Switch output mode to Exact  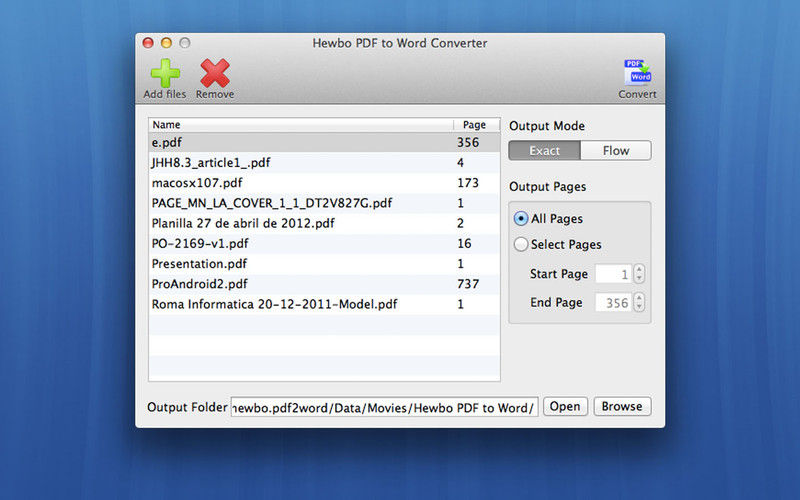tap(544, 151)
